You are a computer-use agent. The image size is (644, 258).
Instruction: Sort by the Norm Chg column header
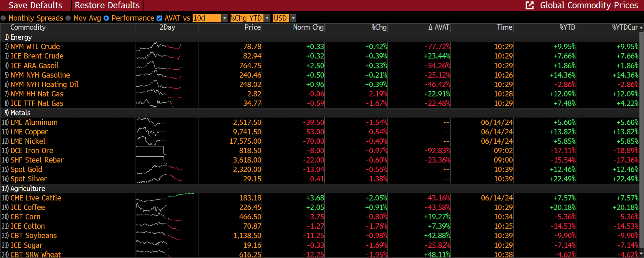[308, 27]
